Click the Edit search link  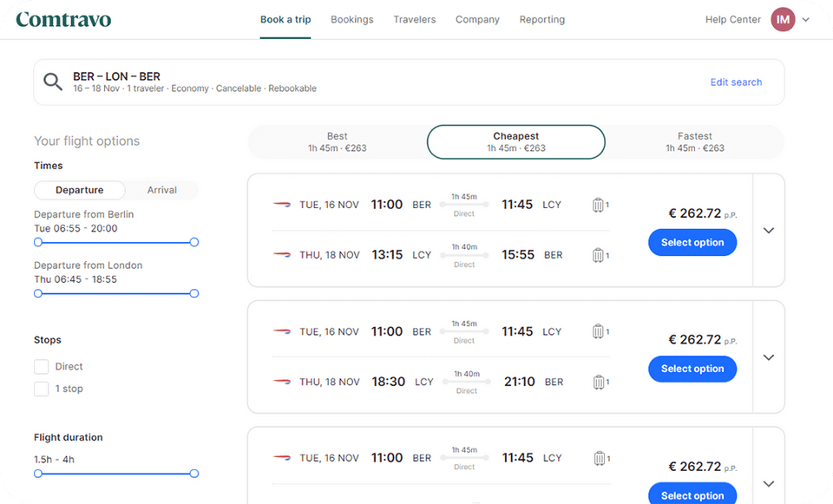pyautogui.click(x=736, y=82)
